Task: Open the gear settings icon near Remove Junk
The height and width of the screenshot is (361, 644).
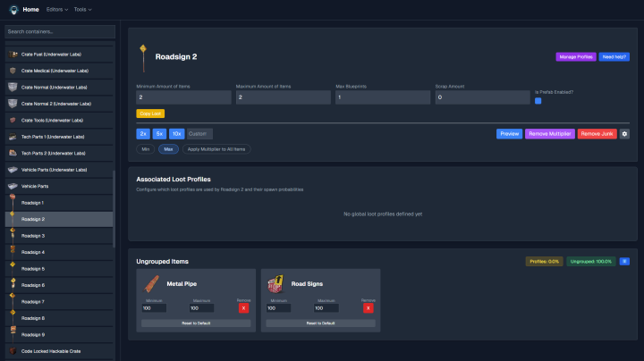Action: click(x=624, y=134)
